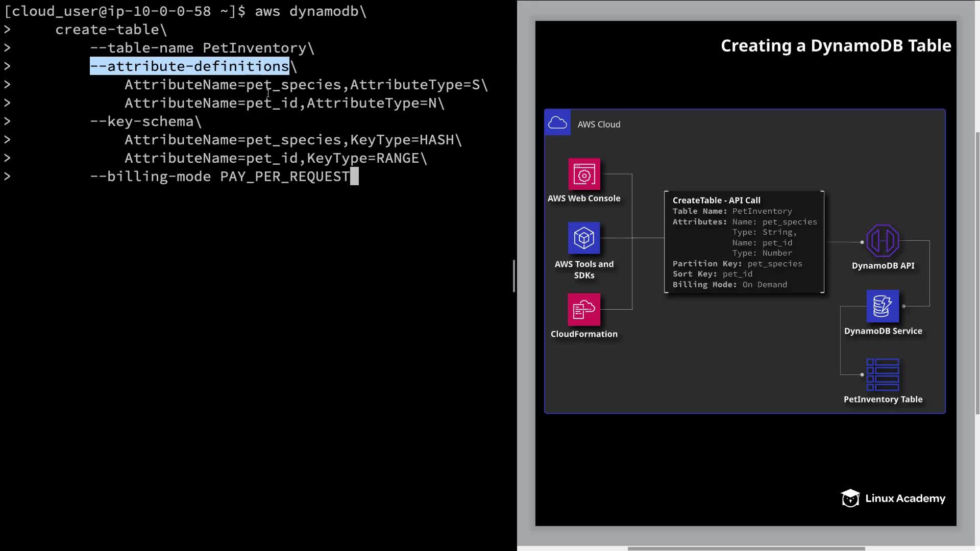Screen dimensions: 980x551
Task: Click the divider handle between panes
Action: point(514,275)
